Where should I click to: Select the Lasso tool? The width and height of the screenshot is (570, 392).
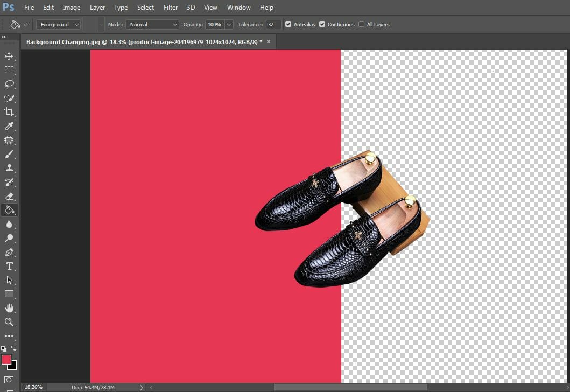9,84
